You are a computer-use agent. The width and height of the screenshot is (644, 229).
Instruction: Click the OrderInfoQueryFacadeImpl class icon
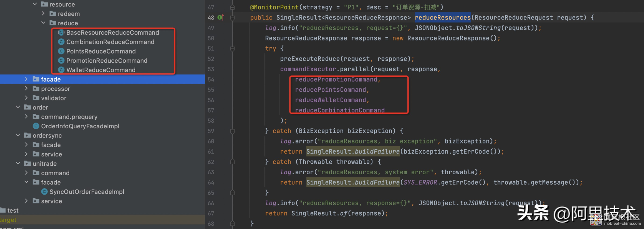pos(36,126)
